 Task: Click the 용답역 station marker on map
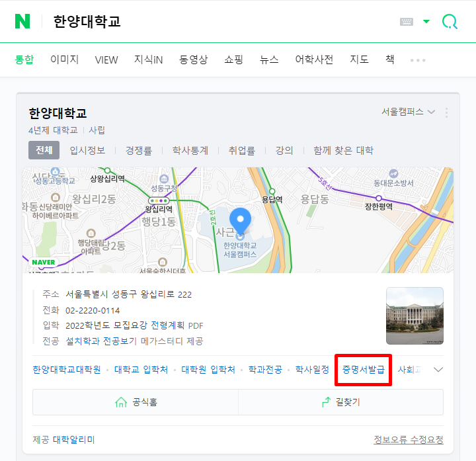tap(272, 192)
